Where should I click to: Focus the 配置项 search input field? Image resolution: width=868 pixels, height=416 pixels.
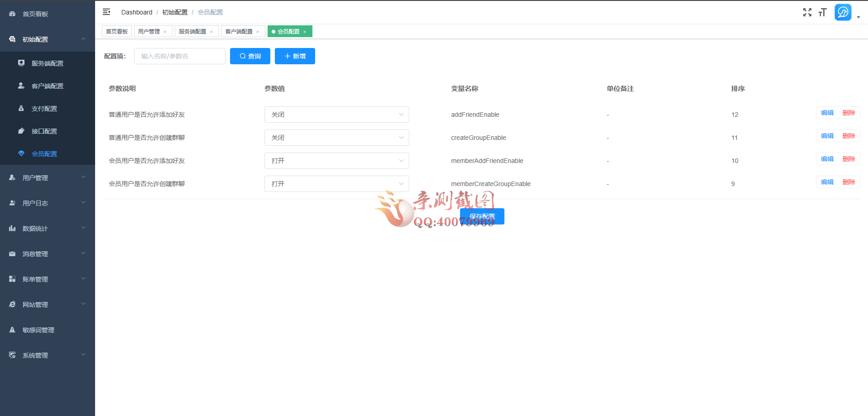click(180, 56)
